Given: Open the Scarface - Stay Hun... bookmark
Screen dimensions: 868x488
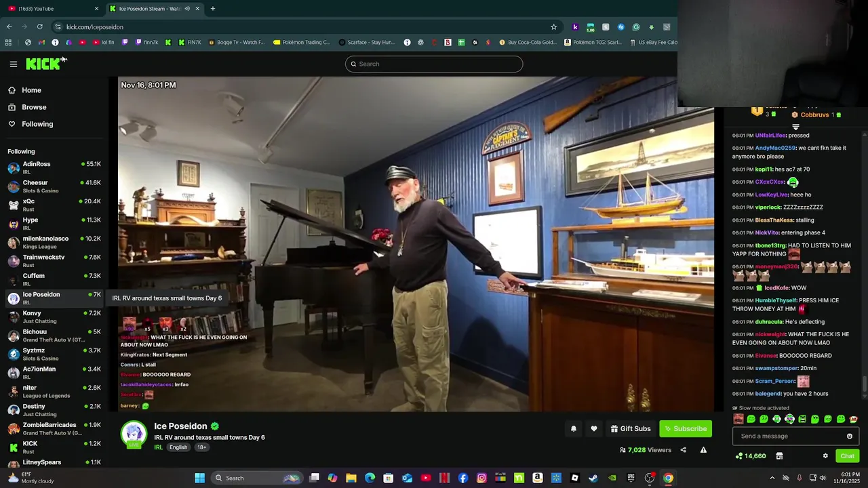Looking at the screenshot, I should [367, 42].
